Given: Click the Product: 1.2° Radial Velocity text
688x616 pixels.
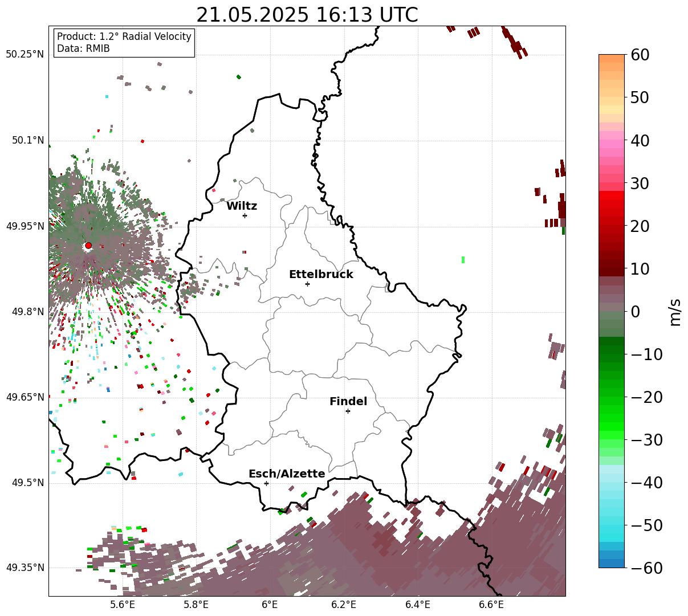Looking at the screenshot, I should pyautogui.click(x=124, y=36).
